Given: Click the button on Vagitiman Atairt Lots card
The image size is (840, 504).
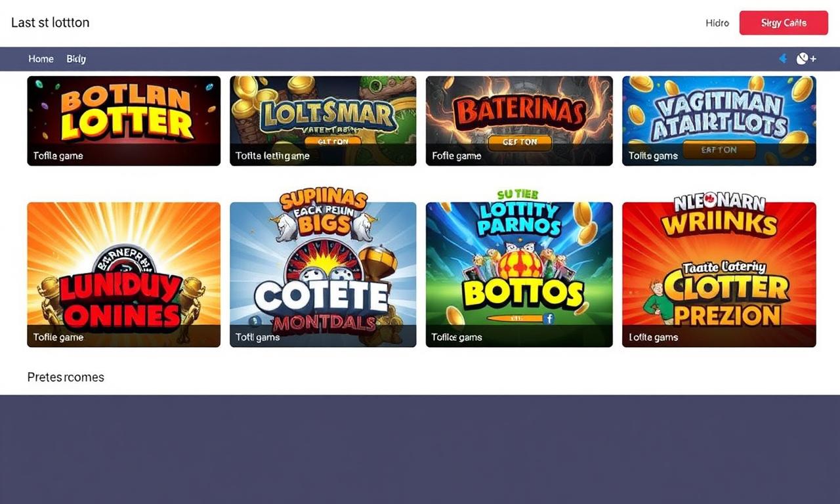Looking at the screenshot, I should coord(719,150).
